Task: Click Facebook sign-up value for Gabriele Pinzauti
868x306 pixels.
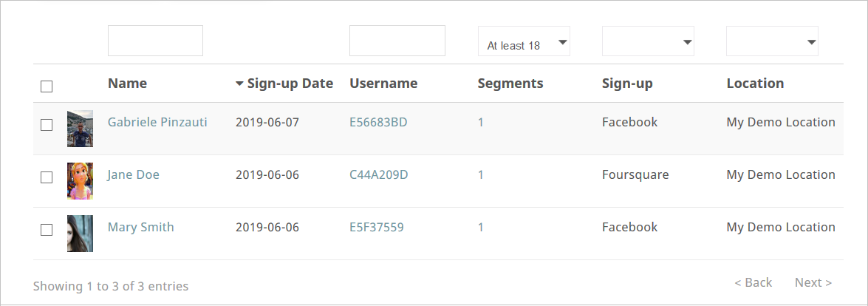Action: [x=630, y=122]
